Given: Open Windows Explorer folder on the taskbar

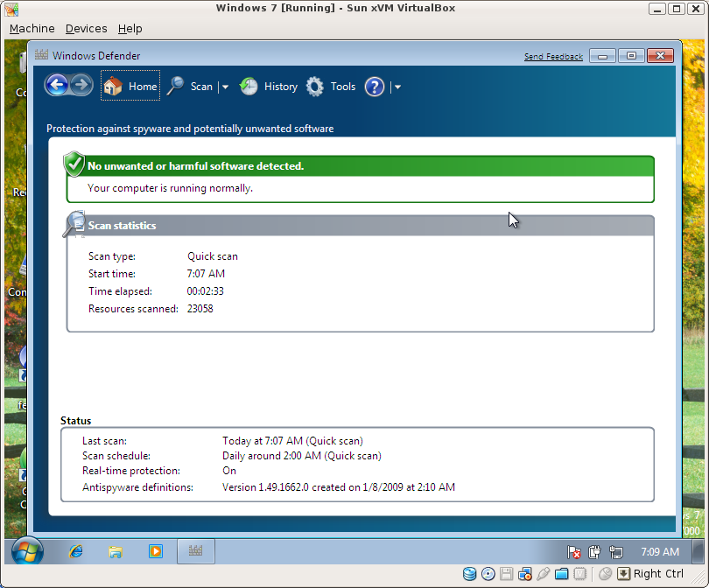Looking at the screenshot, I should [115, 551].
